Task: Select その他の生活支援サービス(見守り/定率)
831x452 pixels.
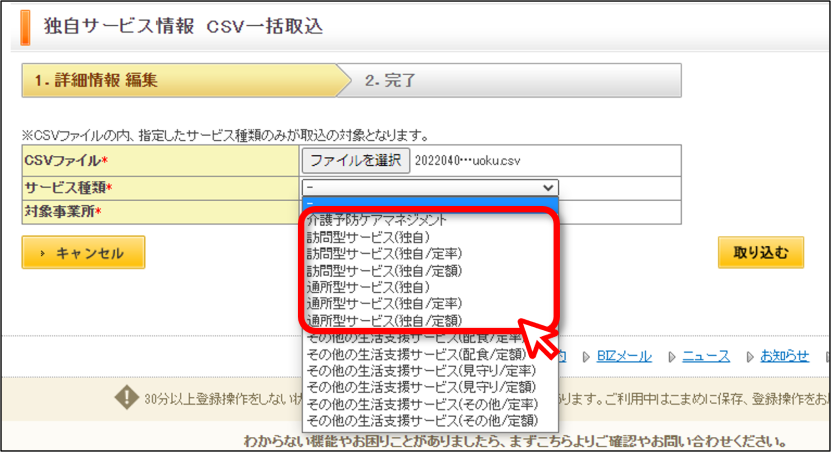Action: (421, 370)
